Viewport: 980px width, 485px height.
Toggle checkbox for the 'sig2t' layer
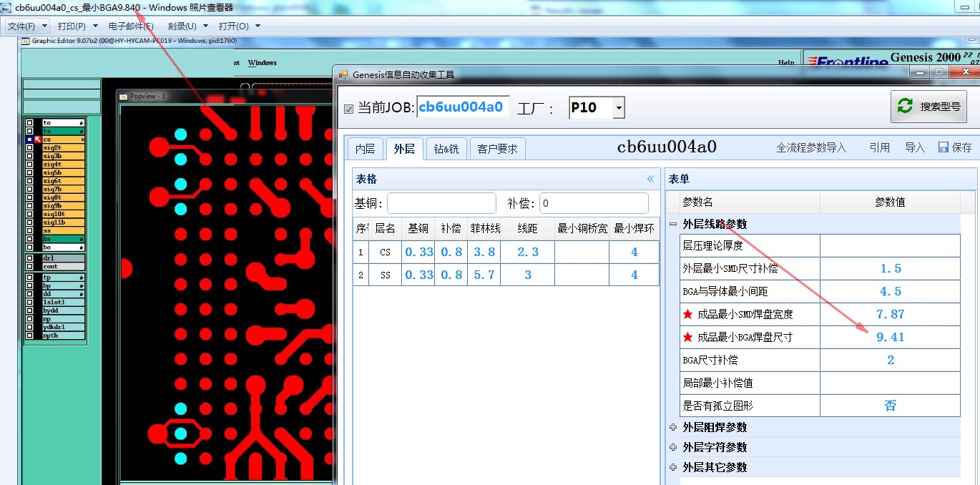(x=29, y=147)
